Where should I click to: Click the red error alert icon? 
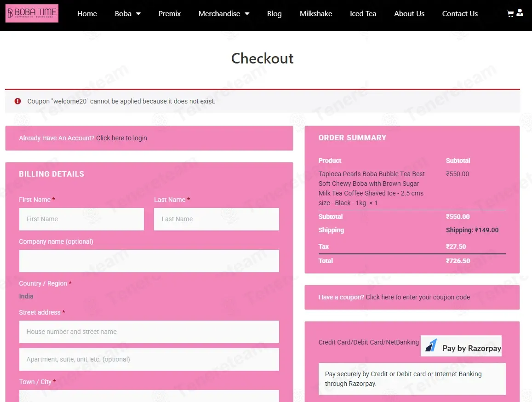17,101
